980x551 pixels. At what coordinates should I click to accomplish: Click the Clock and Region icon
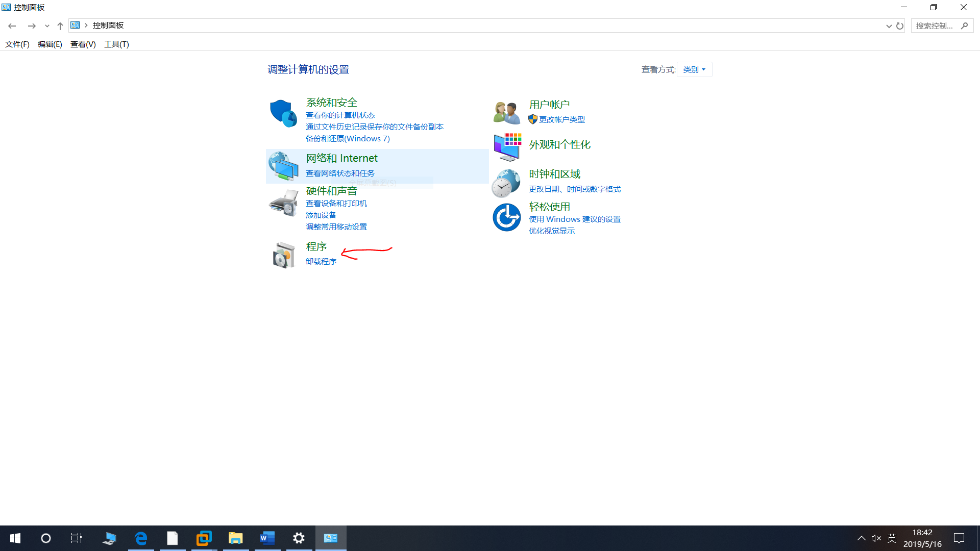point(506,183)
